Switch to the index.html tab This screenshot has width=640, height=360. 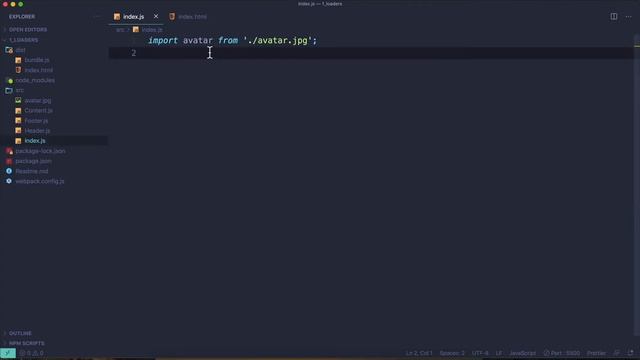[x=192, y=17]
